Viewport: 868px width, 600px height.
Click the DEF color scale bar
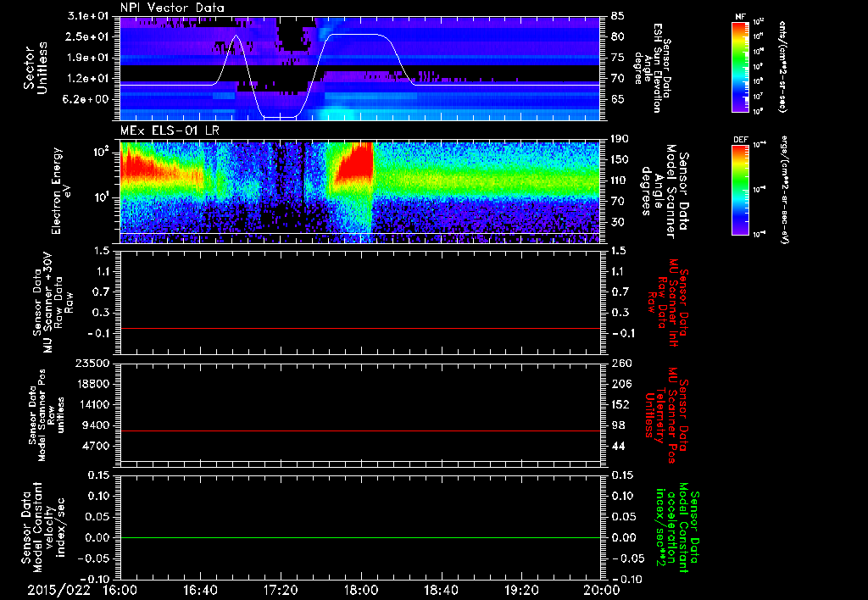(740, 190)
